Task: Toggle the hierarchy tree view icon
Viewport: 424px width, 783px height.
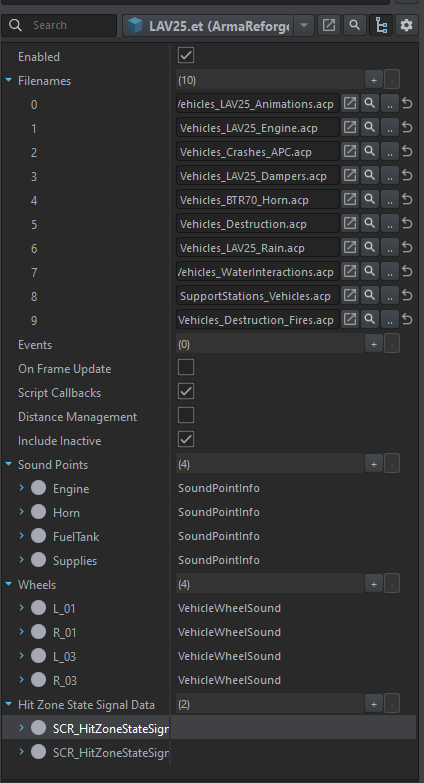Action: point(381,25)
